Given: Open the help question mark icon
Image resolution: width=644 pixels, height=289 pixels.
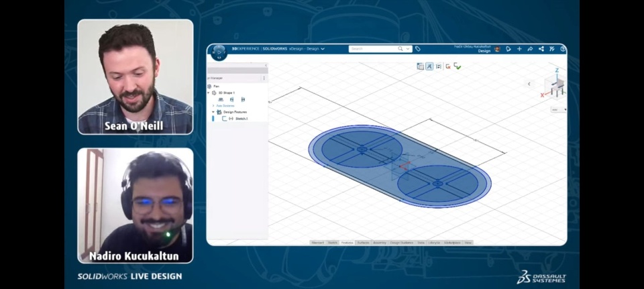Looking at the screenshot, I should [563, 49].
